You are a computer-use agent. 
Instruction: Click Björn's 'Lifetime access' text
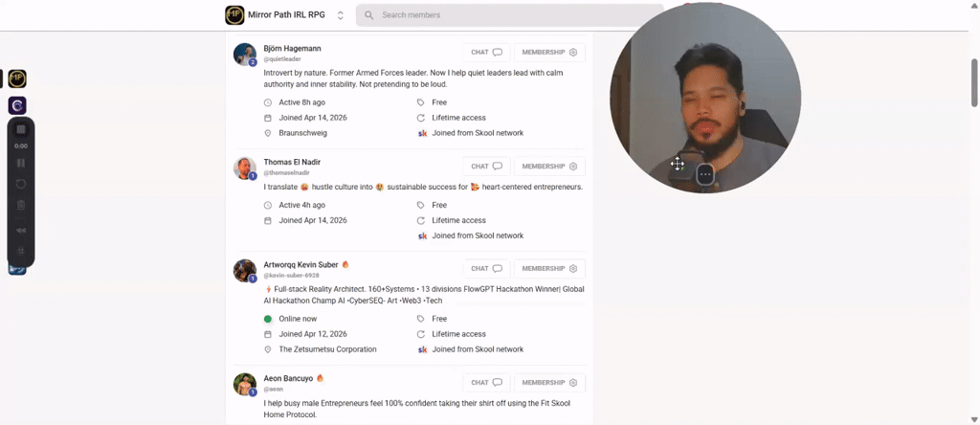[458, 118]
